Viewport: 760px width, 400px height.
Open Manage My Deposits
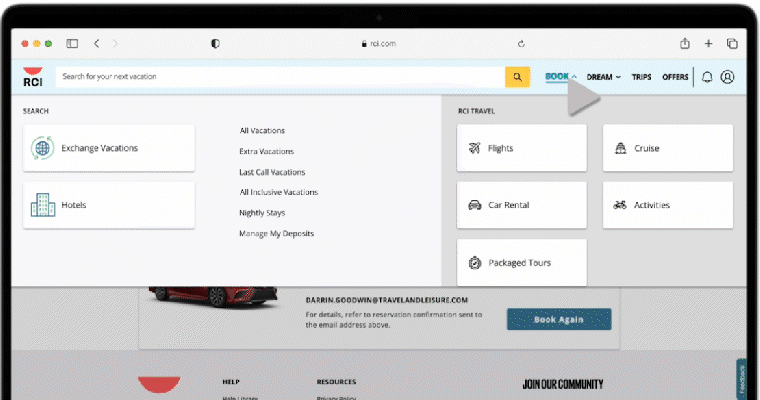click(x=276, y=234)
